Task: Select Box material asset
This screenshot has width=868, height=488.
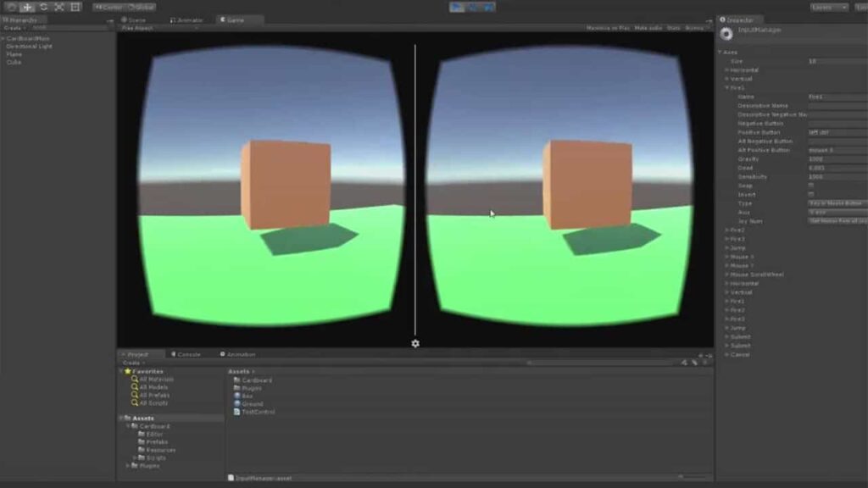Action: (243, 396)
